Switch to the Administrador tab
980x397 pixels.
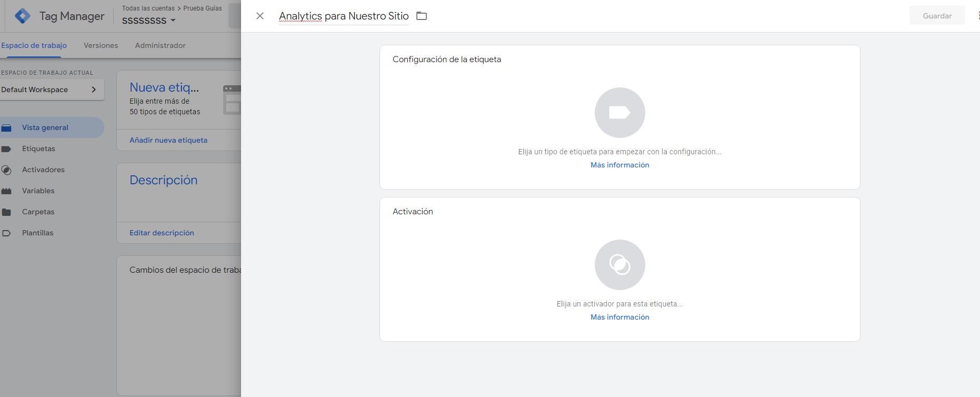tap(160, 45)
